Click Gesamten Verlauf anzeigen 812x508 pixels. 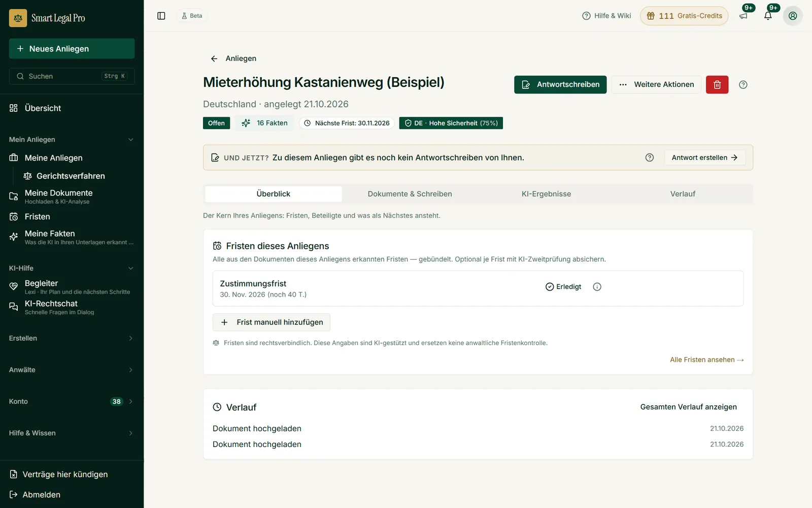[x=689, y=407]
